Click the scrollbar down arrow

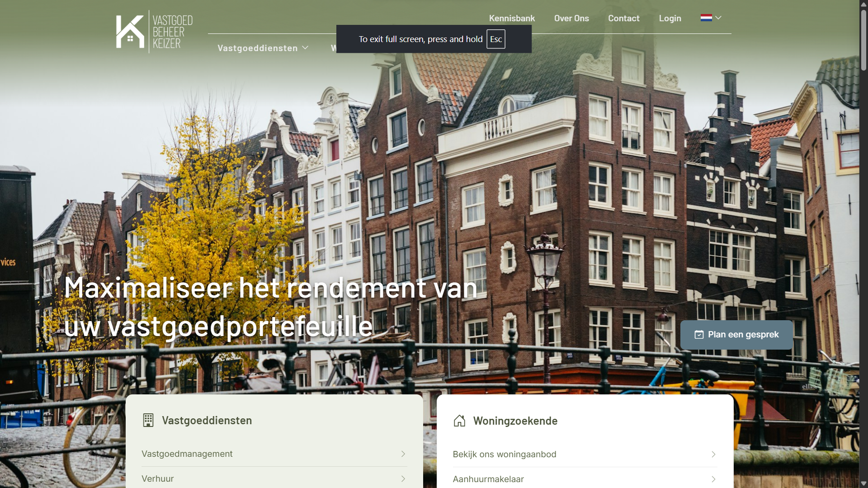coord(863,483)
